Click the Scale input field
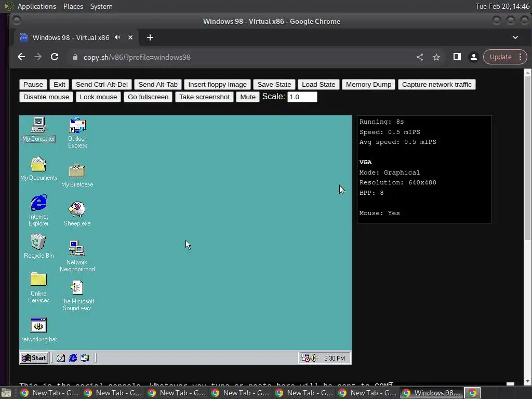Viewport: 532px width, 399px height. (x=302, y=97)
